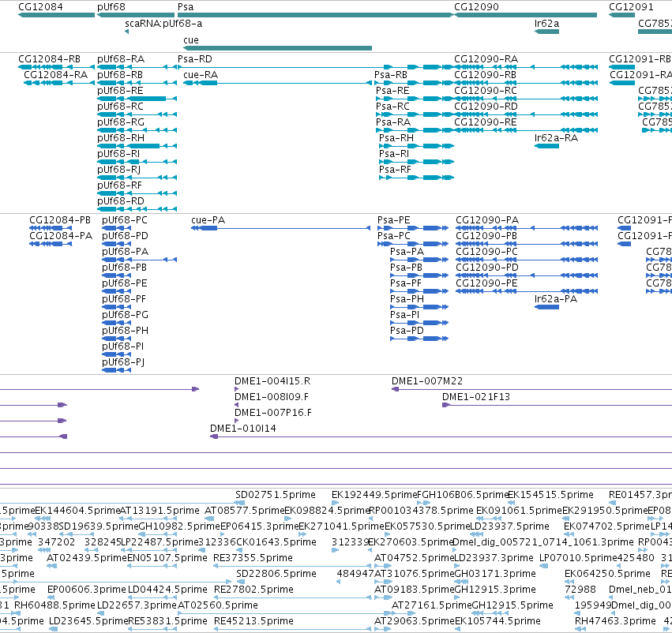672x633 pixels.
Task: Click the Psa-RD transcript label
Action: (195, 58)
